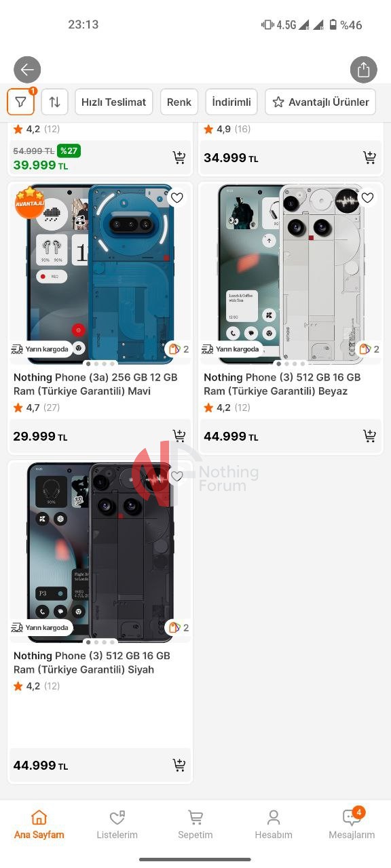Open the Mesajlarım tab
This screenshot has height=868, width=391.
click(x=352, y=825)
